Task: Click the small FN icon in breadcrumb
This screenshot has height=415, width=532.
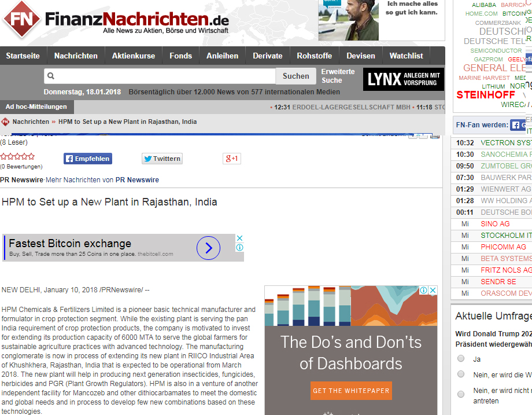Action: 5,122
